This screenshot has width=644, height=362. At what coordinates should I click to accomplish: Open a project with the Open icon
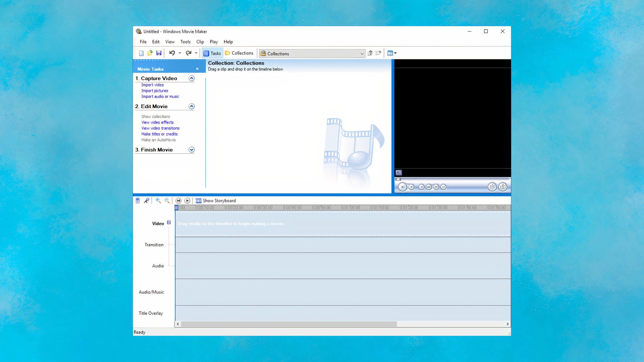point(150,53)
